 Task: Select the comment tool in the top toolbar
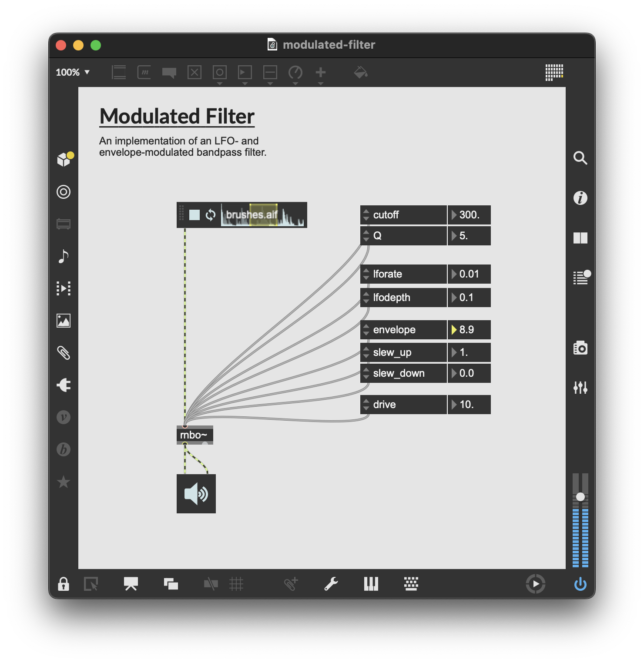[x=169, y=72]
